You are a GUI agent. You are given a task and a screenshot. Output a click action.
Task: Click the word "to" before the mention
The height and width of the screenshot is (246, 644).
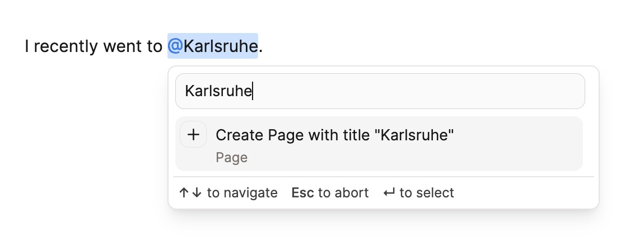(x=154, y=47)
